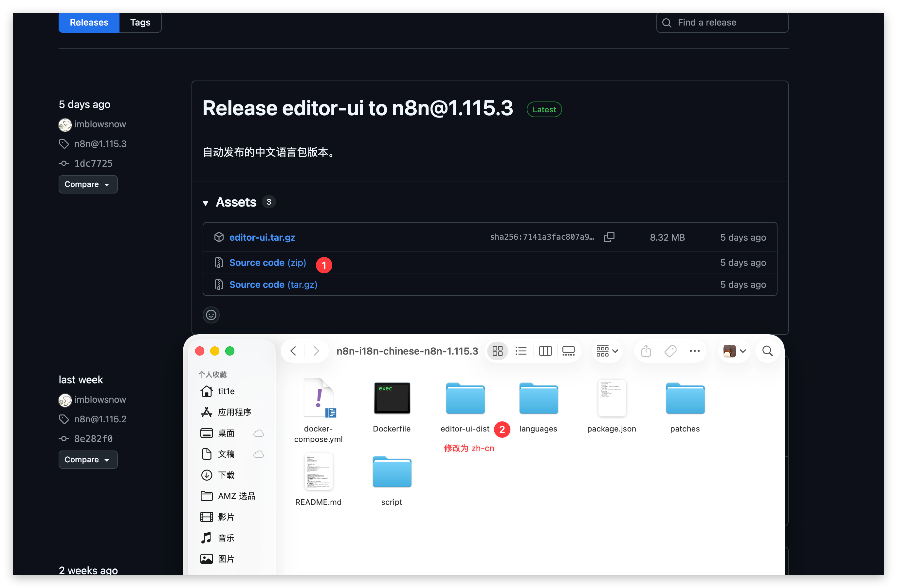Switch Finder to column view
The width and height of the screenshot is (897, 588).
pyautogui.click(x=545, y=351)
